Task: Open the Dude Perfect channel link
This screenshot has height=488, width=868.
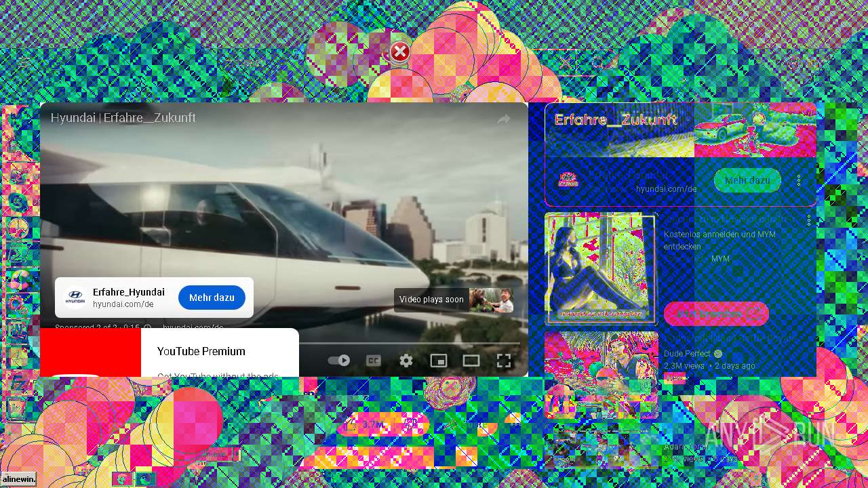Action: [x=687, y=354]
